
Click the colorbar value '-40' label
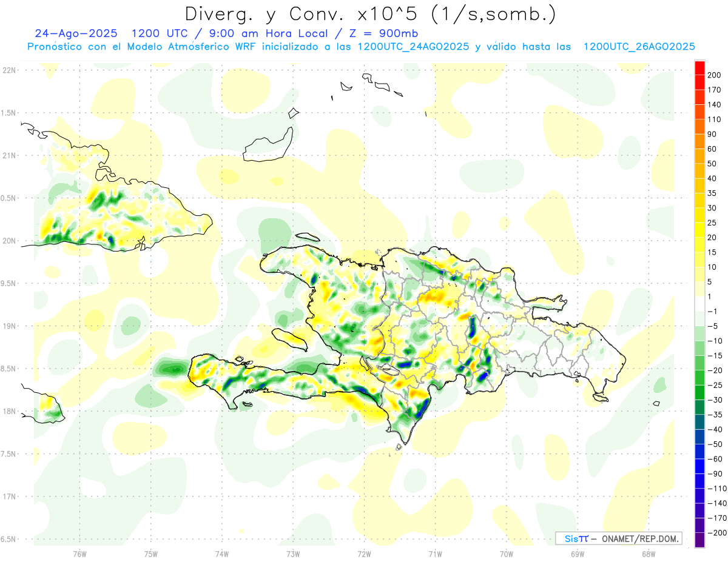(714, 430)
